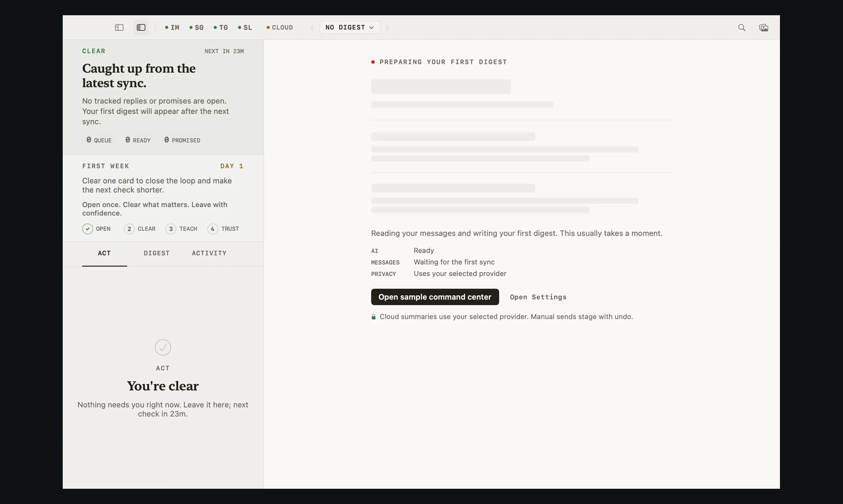Viewport: 843px width, 504px height.
Task: Click the TG connection status indicator
Action: tap(221, 28)
